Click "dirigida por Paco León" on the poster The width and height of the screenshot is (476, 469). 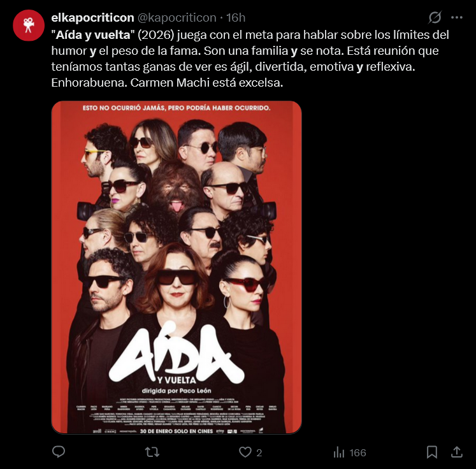(177, 391)
